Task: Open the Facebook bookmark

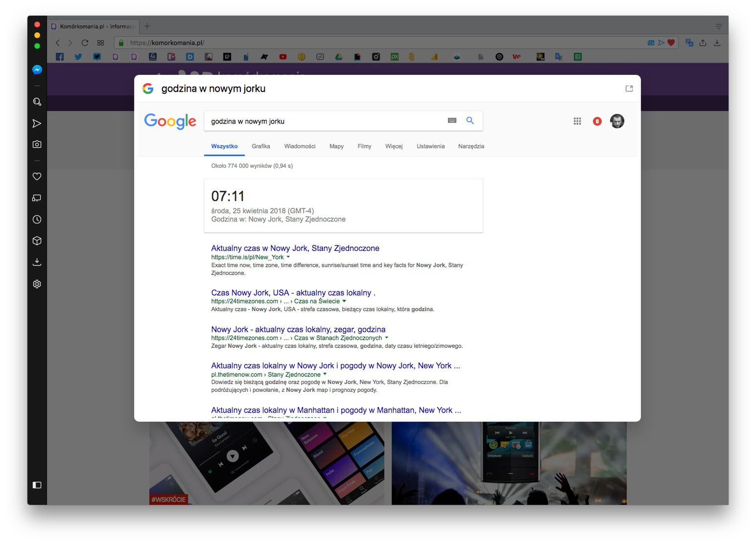Action: (60, 57)
